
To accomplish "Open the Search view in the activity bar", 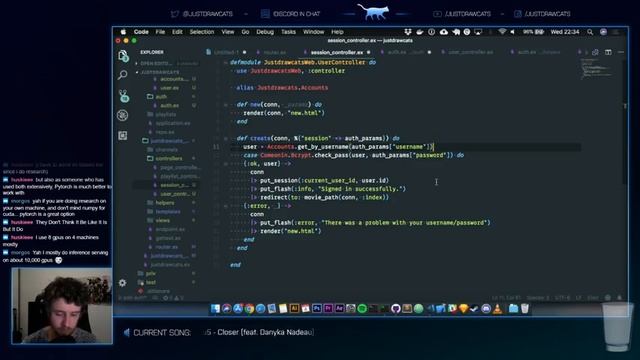I will click(x=122, y=75).
